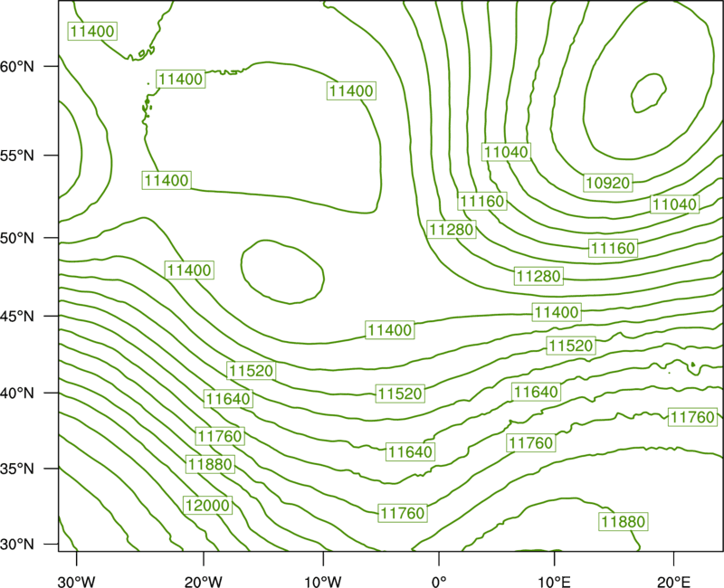Click the 55°N latitude axis label

point(17,155)
